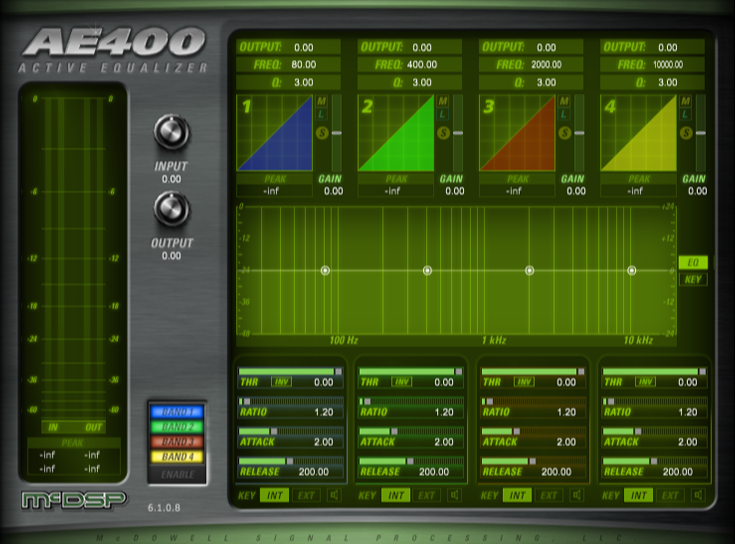Set band 2 key source to EXT
Image resolution: width=735 pixels, height=544 pixels.
[427, 495]
